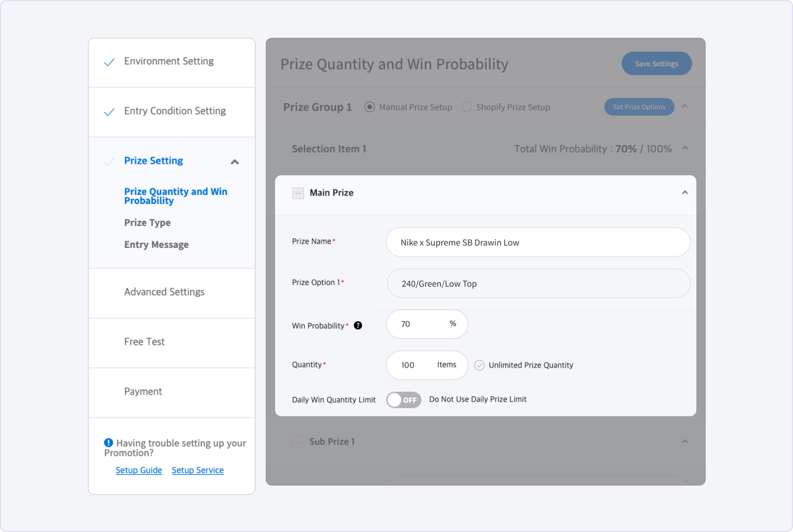Click the Environment Setting checkmark icon
The width and height of the screenshot is (793, 532).
pos(109,62)
